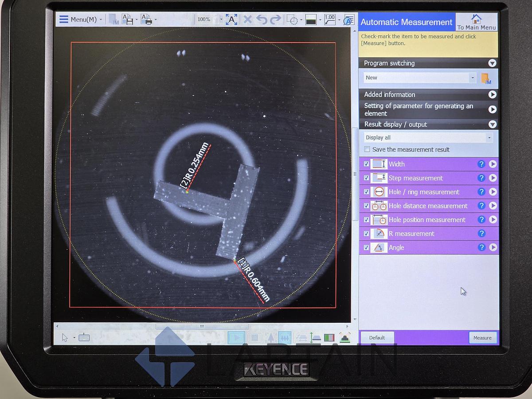Viewport: 532px width, 399px height.
Task: Click the stop freeze image button
Action: [254, 338]
